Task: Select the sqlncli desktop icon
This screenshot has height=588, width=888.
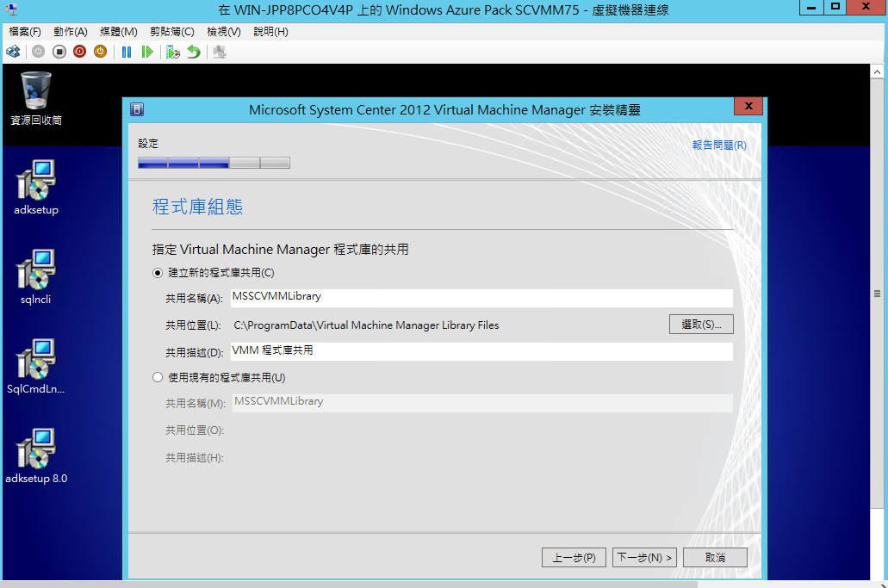Action: [35, 276]
